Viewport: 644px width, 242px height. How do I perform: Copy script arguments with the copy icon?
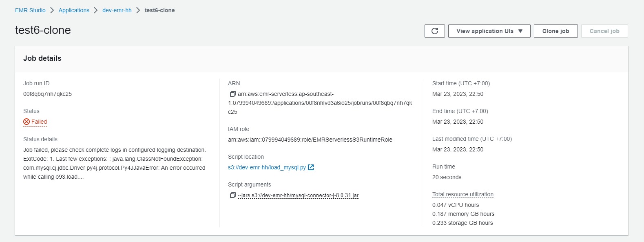(x=232, y=195)
